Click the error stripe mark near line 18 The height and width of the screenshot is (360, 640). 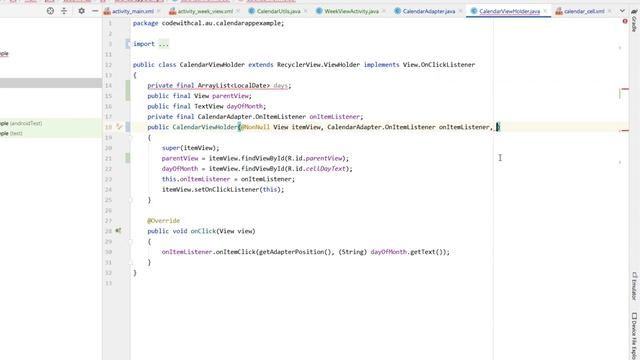tap(625, 131)
